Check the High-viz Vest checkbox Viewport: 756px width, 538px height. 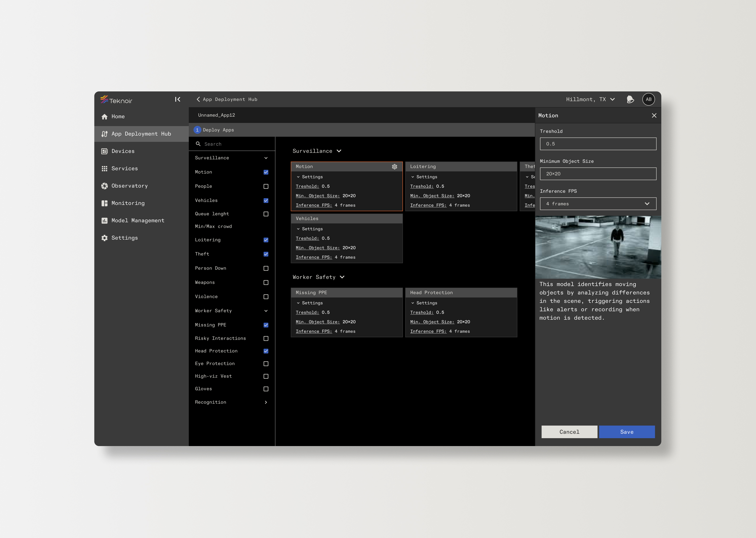tap(266, 376)
